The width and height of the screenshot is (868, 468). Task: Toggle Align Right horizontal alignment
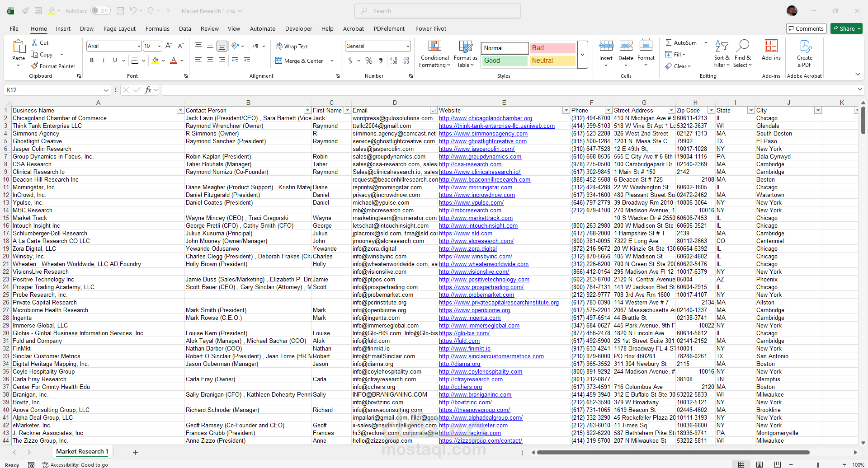pos(222,60)
